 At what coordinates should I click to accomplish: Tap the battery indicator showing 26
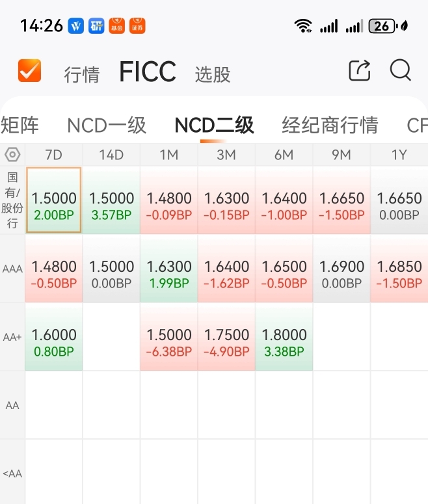click(382, 26)
